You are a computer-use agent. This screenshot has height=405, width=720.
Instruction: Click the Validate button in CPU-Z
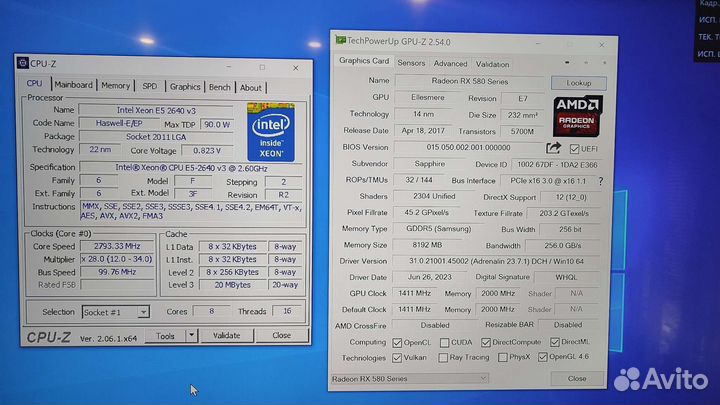coord(226,336)
